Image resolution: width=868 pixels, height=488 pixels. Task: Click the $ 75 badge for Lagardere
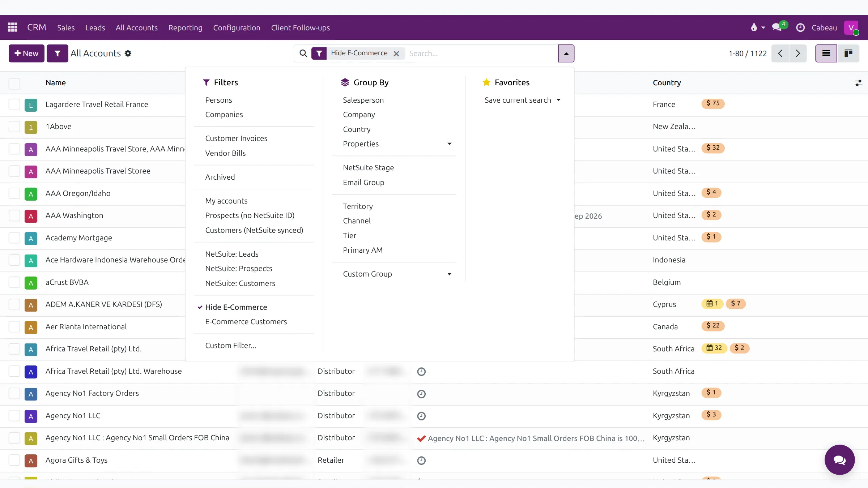click(x=712, y=103)
